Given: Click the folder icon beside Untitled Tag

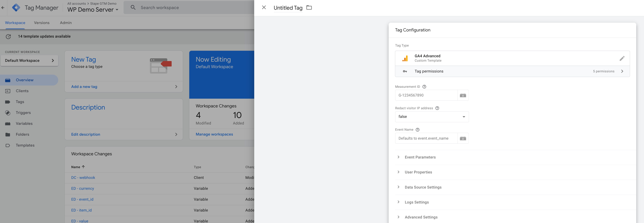Looking at the screenshot, I should 309,8.
